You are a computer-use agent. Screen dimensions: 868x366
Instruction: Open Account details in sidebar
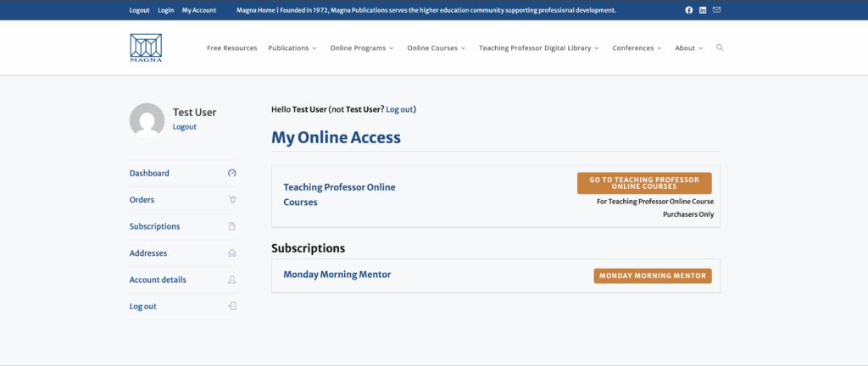(x=158, y=280)
